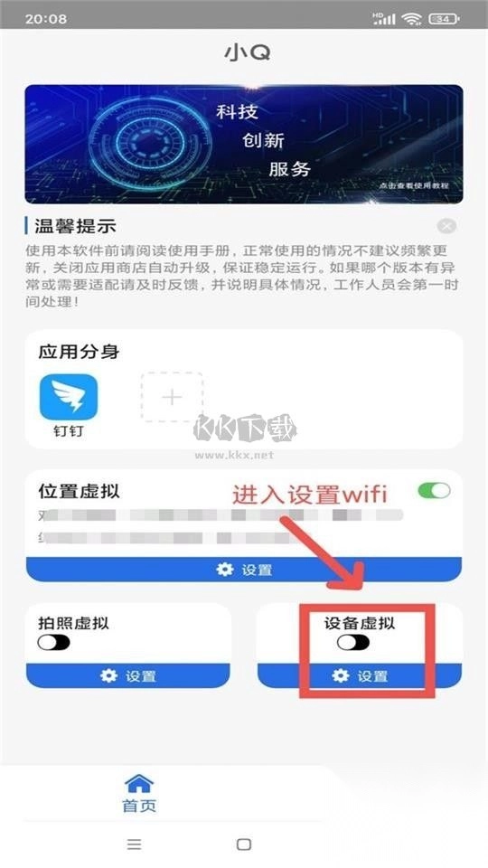488x868 pixels.
Task: Tap 点击查看使用教程 link on banner
Action: point(413,185)
